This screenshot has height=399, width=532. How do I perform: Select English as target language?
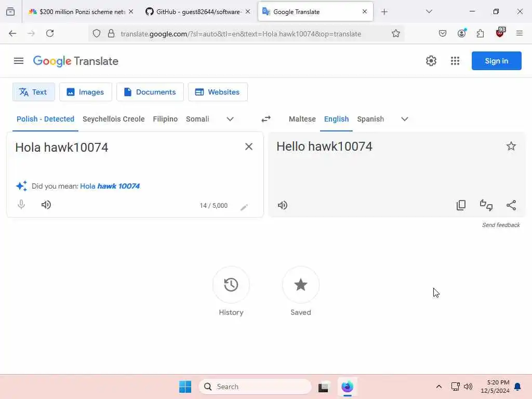tap(336, 119)
